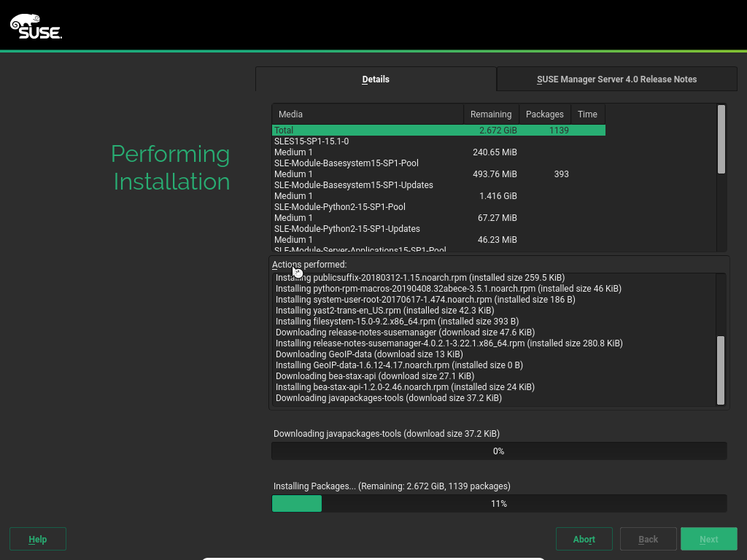The width and height of the screenshot is (747, 560).
Task: Click the 67.27 MiB remaining value
Action: (x=497, y=218)
